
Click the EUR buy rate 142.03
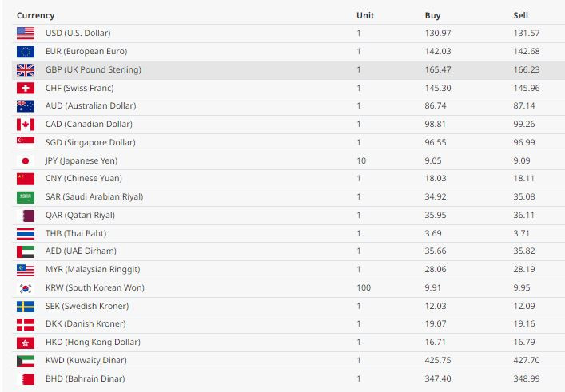(x=438, y=51)
